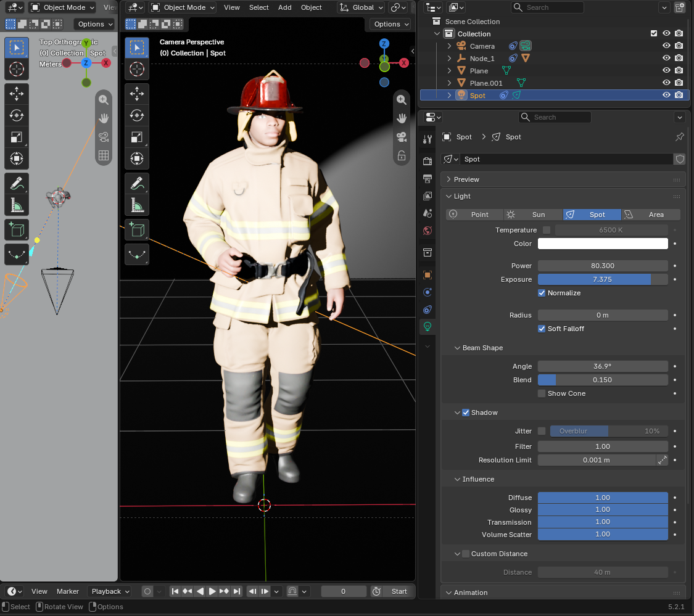Collapse the Beam Shape section

(458, 348)
